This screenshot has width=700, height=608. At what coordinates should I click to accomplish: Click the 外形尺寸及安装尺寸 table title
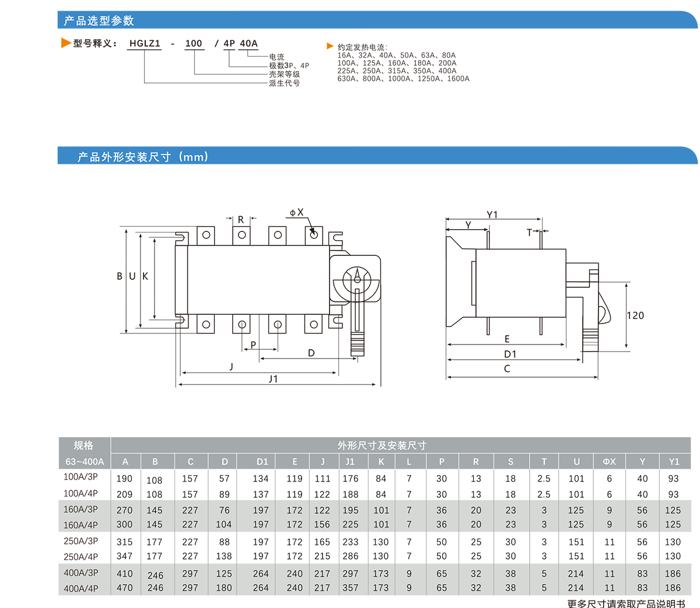[x=381, y=445]
